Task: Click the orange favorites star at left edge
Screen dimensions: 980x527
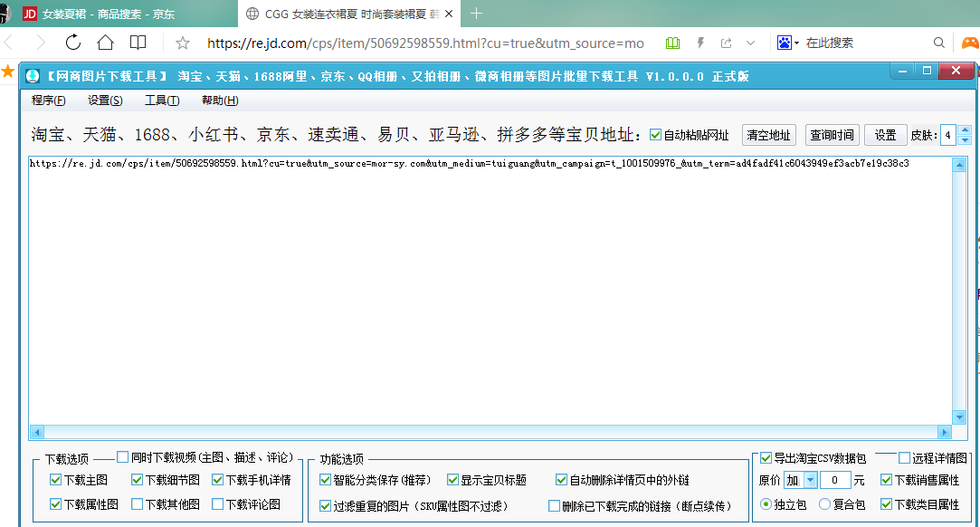Action: pos(7,72)
